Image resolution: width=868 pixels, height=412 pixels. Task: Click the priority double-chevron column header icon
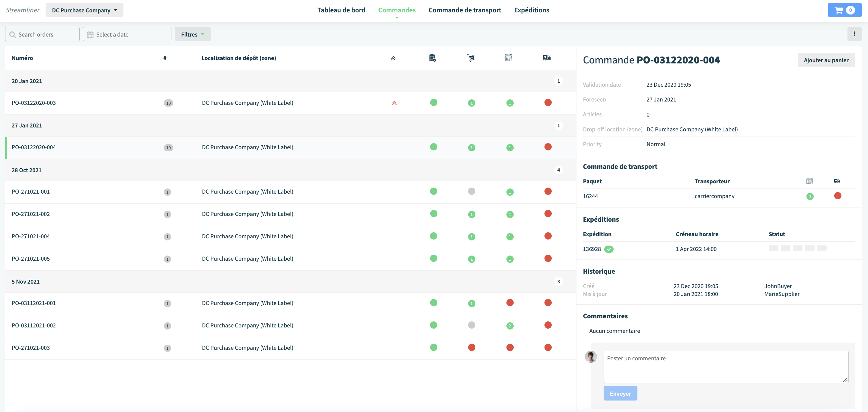click(x=393, y=58)
